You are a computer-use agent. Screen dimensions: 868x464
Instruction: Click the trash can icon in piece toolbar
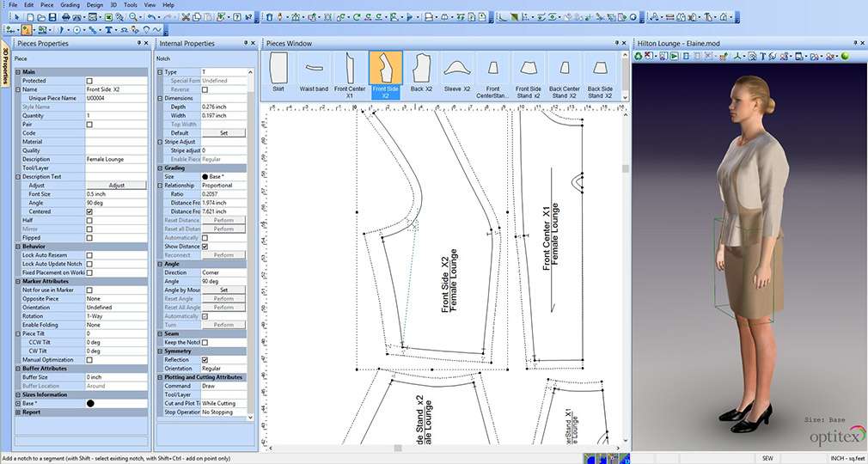point(270,17)
